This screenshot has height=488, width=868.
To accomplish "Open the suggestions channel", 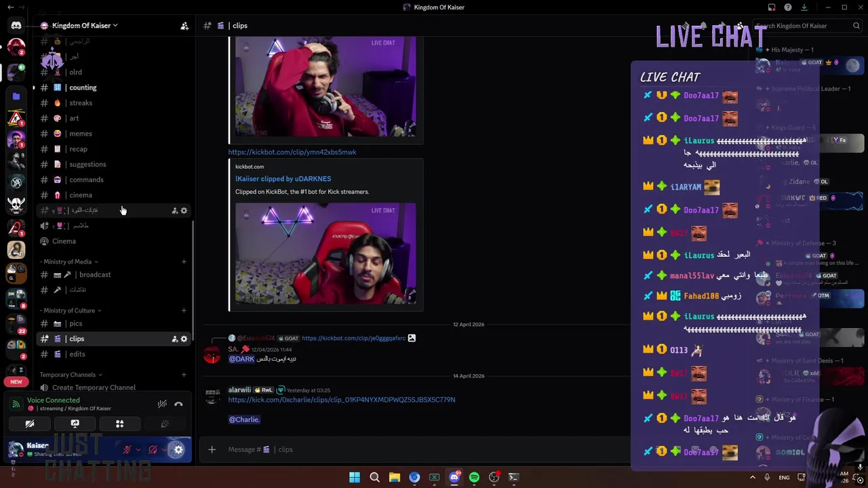I will point(114,164).
